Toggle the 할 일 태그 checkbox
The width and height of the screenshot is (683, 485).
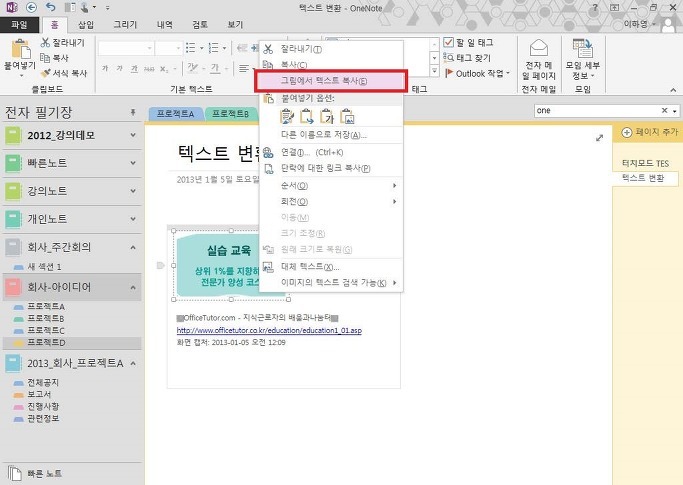tap(448, 43)
